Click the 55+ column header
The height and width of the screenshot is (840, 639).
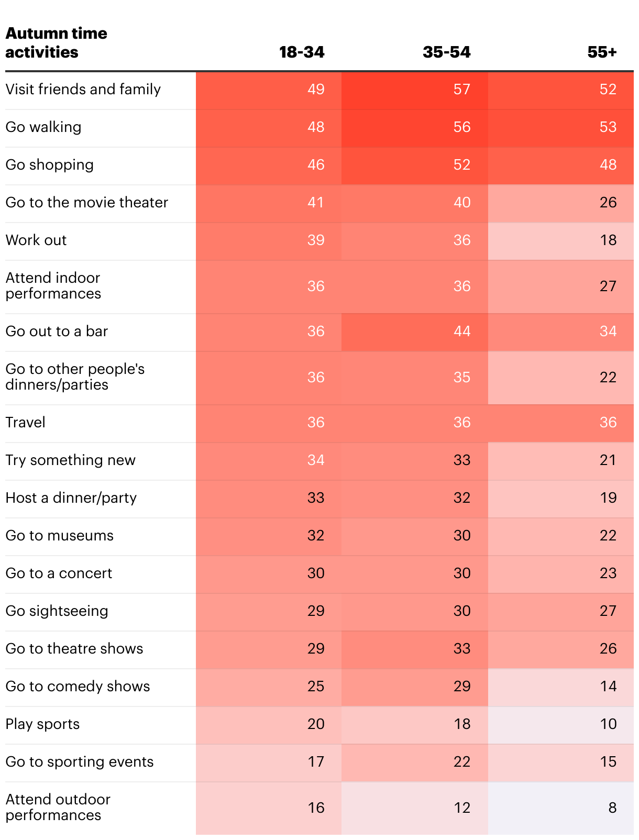(602, 52)
